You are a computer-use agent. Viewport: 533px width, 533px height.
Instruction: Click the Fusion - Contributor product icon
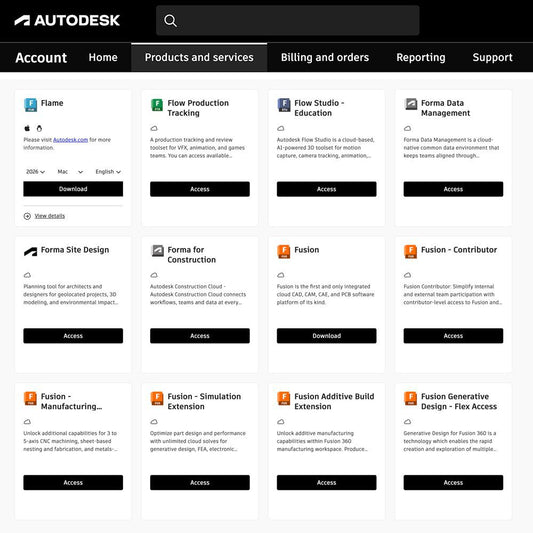tap(411, 252)
